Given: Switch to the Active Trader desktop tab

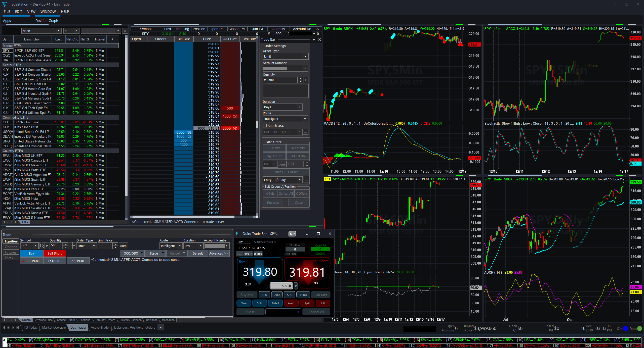Looking at the screenshot, I should (100, 327).
